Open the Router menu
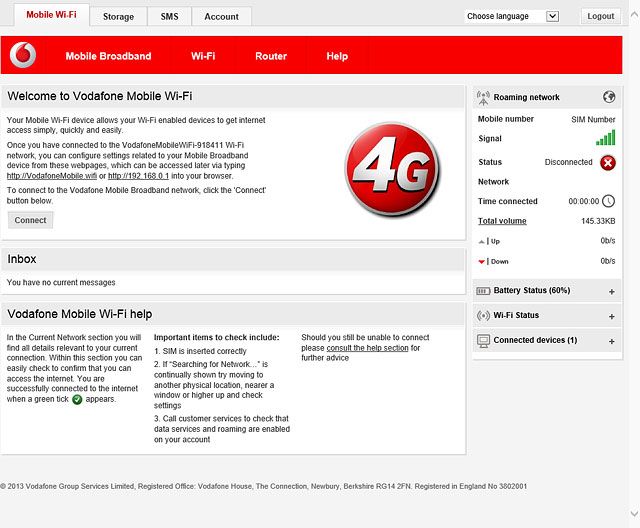 pos(271,56)
